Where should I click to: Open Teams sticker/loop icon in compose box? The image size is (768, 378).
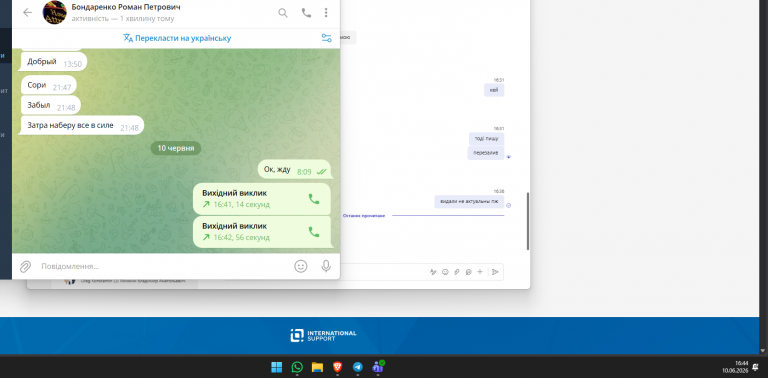469,272
